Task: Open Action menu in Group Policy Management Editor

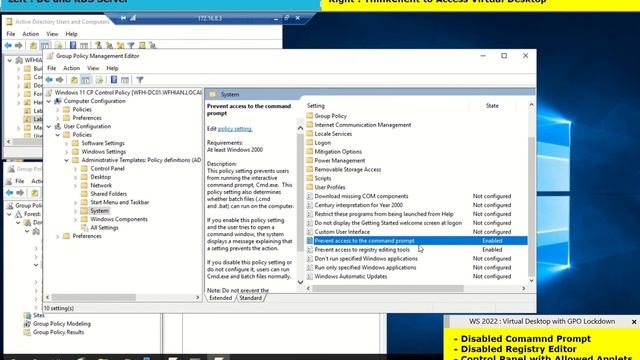Action: [x=71, y=68]
